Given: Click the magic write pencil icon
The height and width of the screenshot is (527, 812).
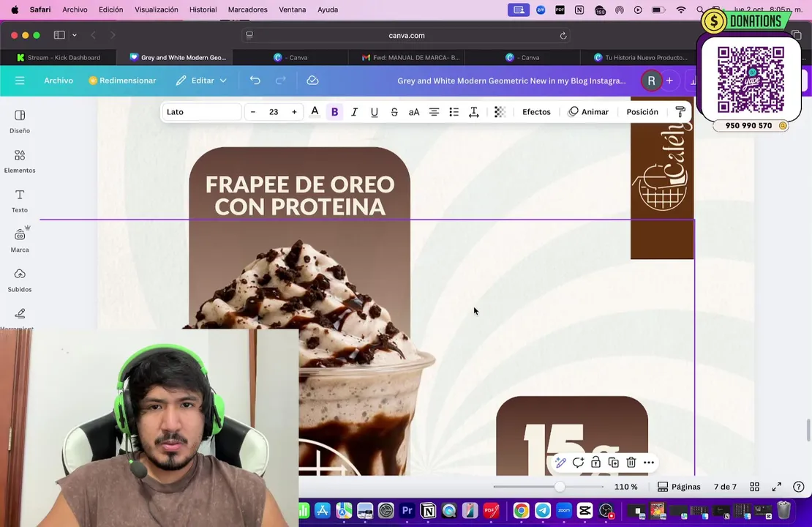Looking at the screenshot, I should pyautogui.click(x=560, y=463).
